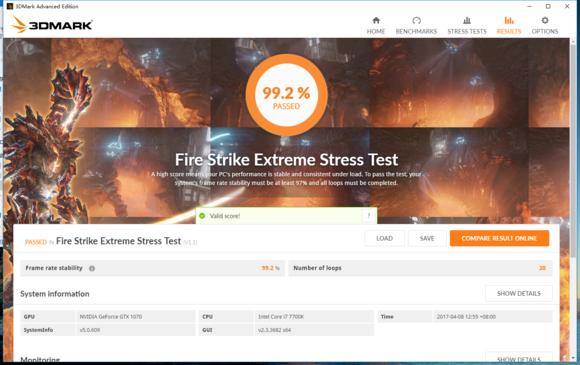Show details for the Monitoring section
580x365 pixels.
tap(519, 358)
